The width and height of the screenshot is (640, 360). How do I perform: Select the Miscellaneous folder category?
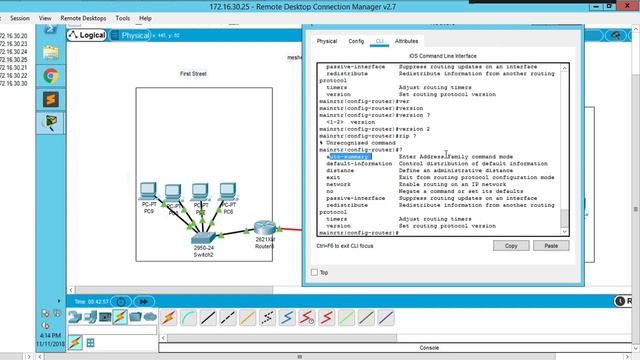pos(135,317)
